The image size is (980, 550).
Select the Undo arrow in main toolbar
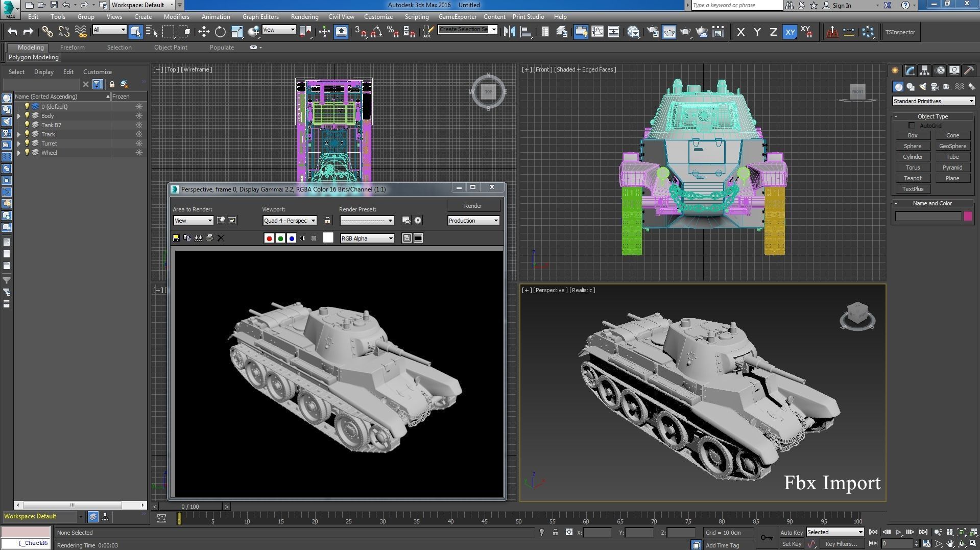12,32
